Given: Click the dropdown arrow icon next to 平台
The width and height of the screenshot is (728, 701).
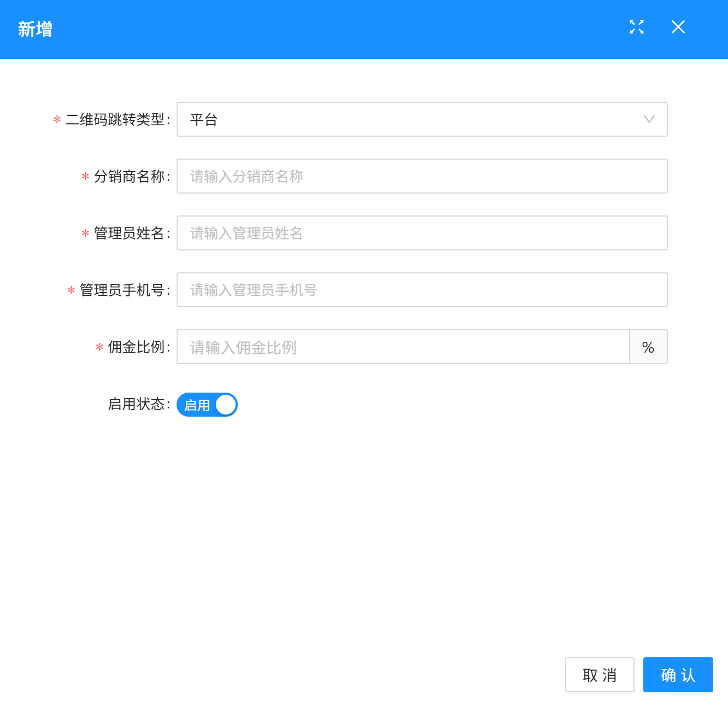Looking at the screenshot, I should 649,119.
